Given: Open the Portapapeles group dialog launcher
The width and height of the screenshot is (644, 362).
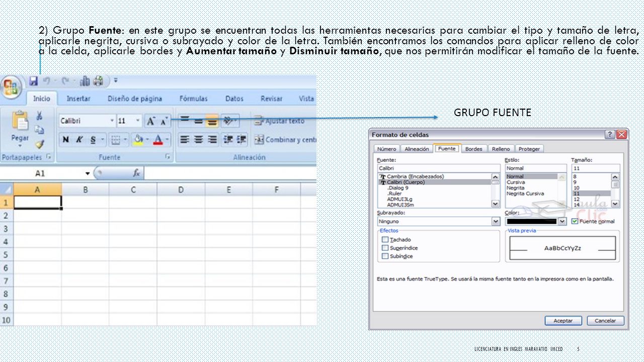Looking at the screenshot, I should [49, 157].
